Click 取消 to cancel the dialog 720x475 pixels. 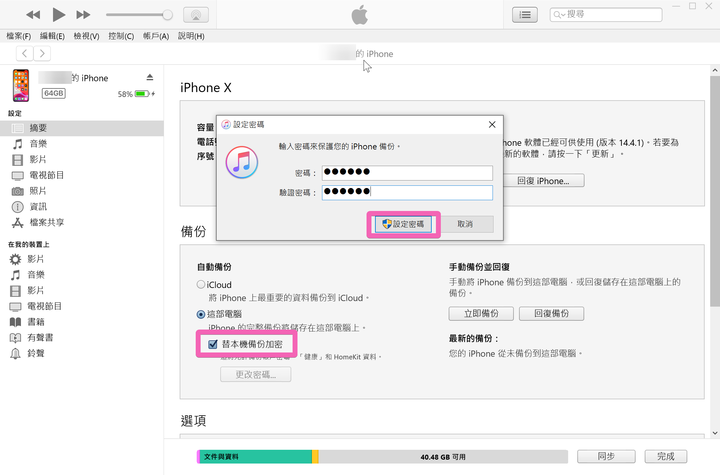pyautogui.click(x=465, y=224)
